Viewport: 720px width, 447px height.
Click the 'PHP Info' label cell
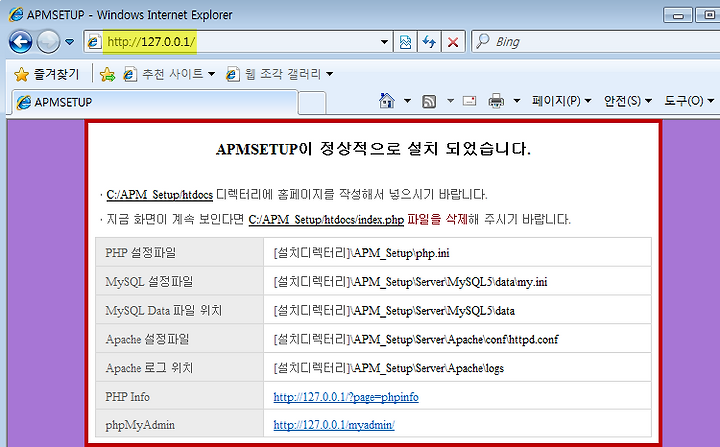(180, 396)
